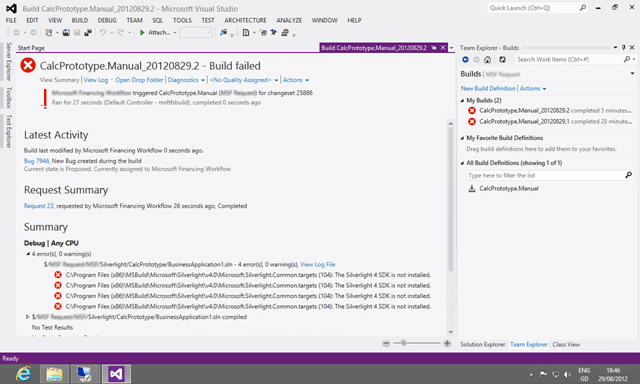Refresh the Team Explorer Builds page
Screen dimensions: 640x384
[x=502, y=60]
